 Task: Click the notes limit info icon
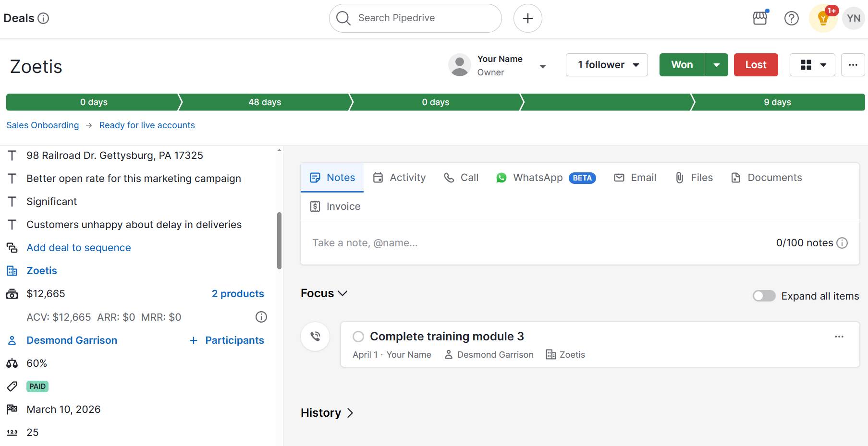coord(842,243)
